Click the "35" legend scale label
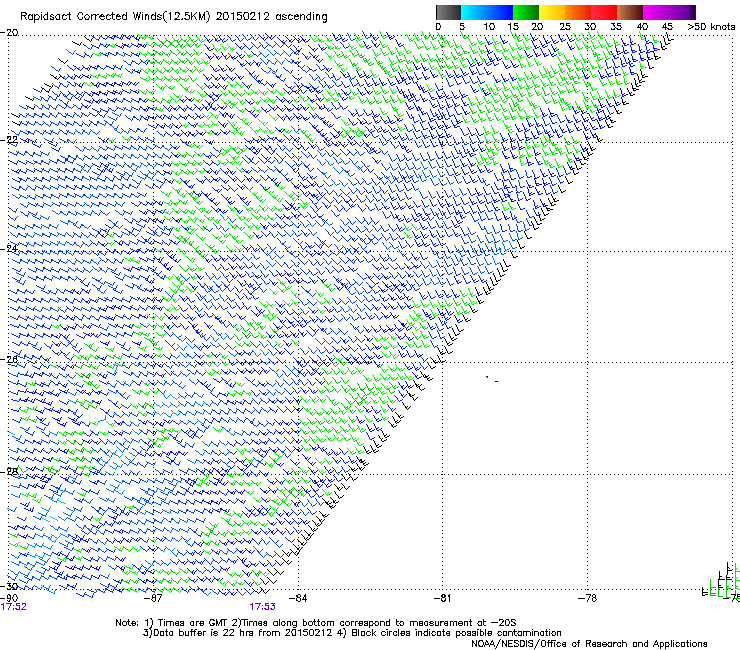Image resolution: width=740 pixels, height=650 pixels. (616, 27)
